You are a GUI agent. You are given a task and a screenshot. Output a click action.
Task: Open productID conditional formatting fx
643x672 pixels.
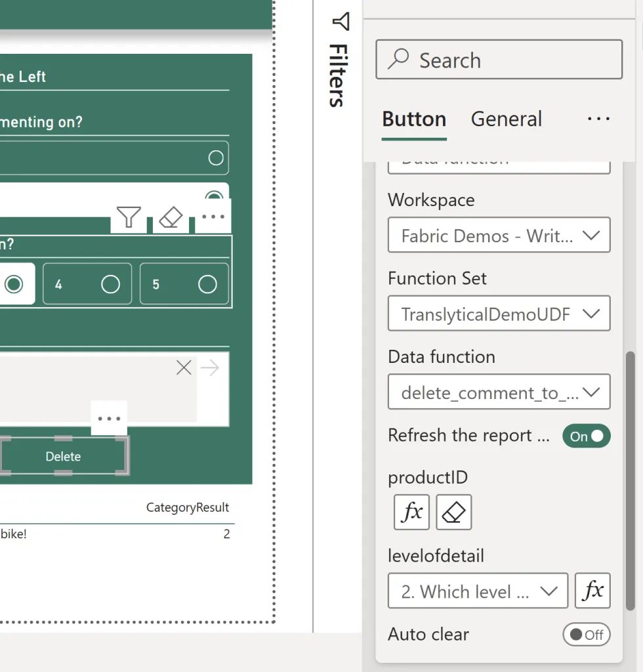(x=411, y=512)
